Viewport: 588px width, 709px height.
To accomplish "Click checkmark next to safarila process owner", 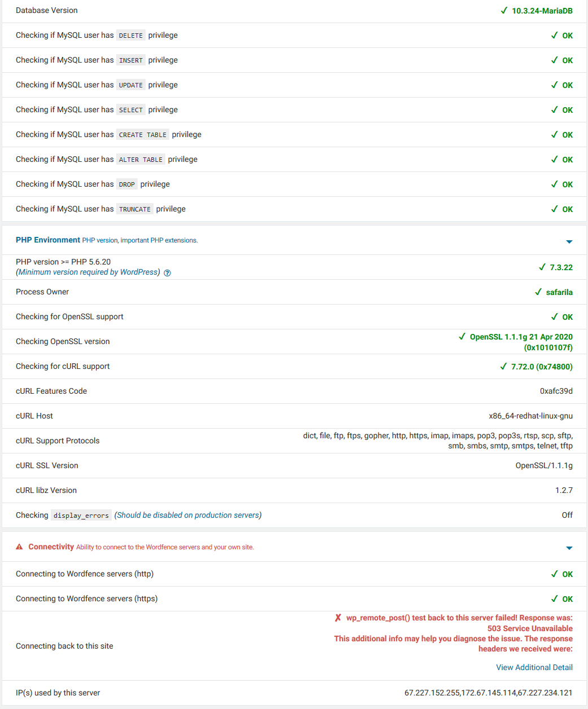I will tap(538, 292).
